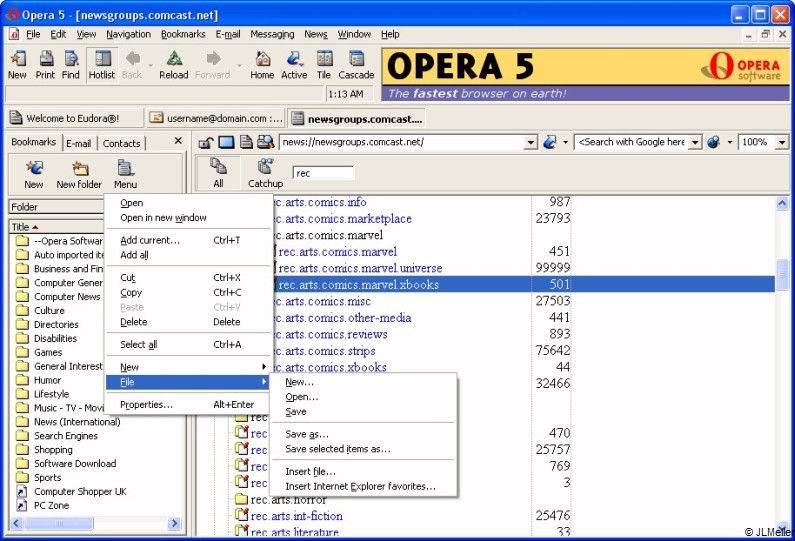This screenshot has width=795, height=541.
Task: Click the globe icon beside Google search
Action: point(713,142)
